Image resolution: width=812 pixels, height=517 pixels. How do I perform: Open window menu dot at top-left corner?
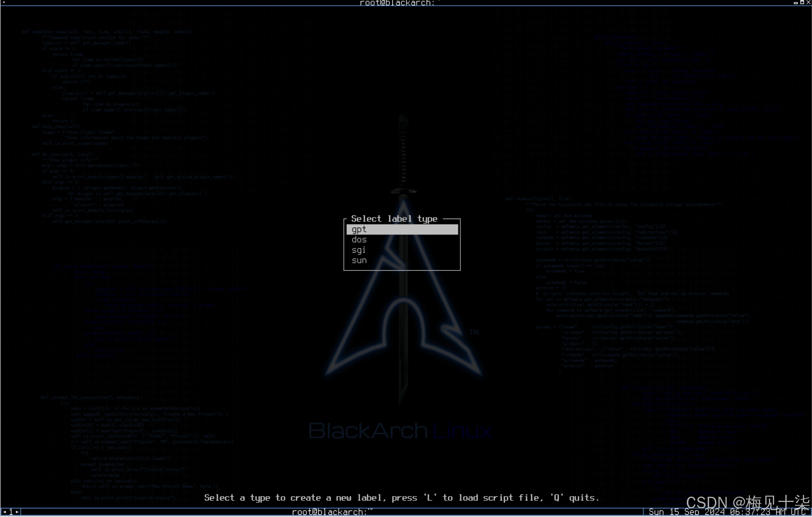pyautogui.click(x=4, y=3)
